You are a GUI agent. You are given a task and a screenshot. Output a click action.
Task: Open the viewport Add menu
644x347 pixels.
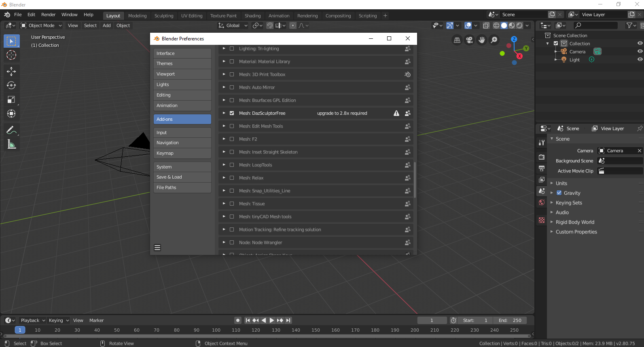(107, 25)
